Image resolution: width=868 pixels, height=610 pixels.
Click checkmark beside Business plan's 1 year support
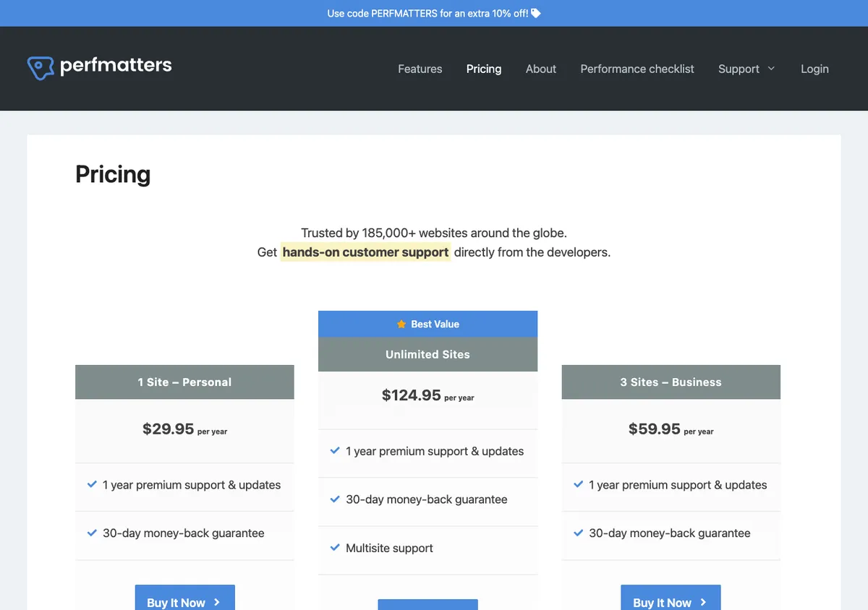click(578, 484)
